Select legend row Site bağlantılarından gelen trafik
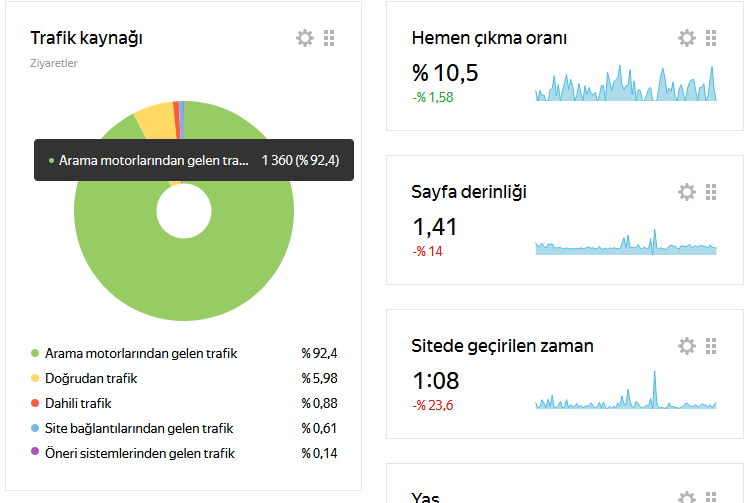The height and width of the screenshot is (503, 752). [184, 428]
